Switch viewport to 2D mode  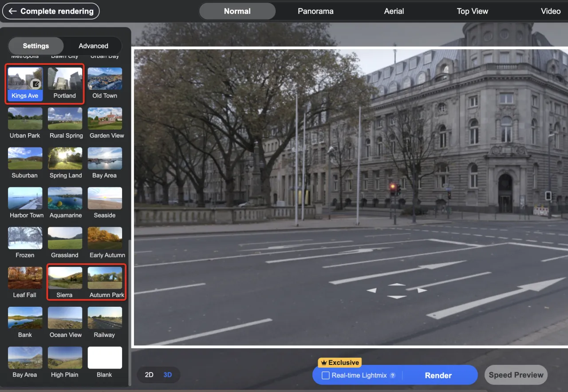tap(149, 375)
